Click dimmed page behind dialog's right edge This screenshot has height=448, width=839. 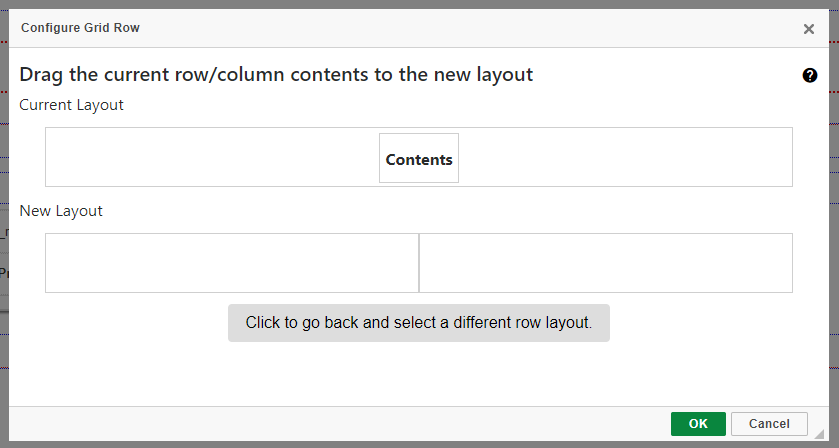(x=834, y=225)
